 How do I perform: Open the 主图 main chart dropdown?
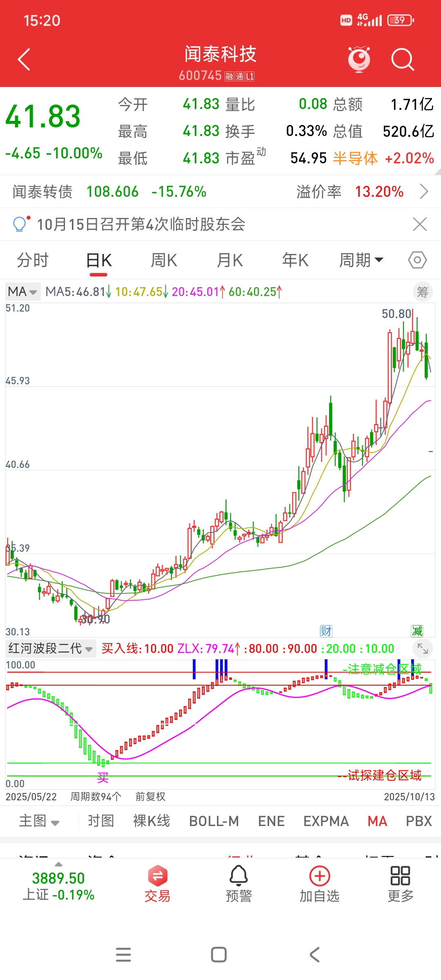click(39, 821)
